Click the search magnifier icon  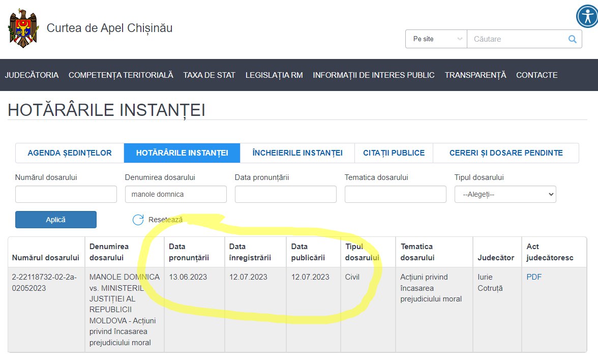pos(572,39)
